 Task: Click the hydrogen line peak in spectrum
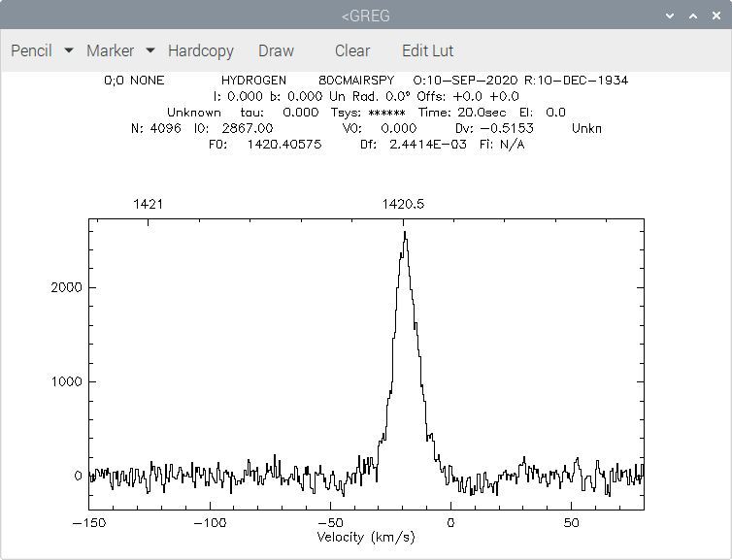pos(405,232)
